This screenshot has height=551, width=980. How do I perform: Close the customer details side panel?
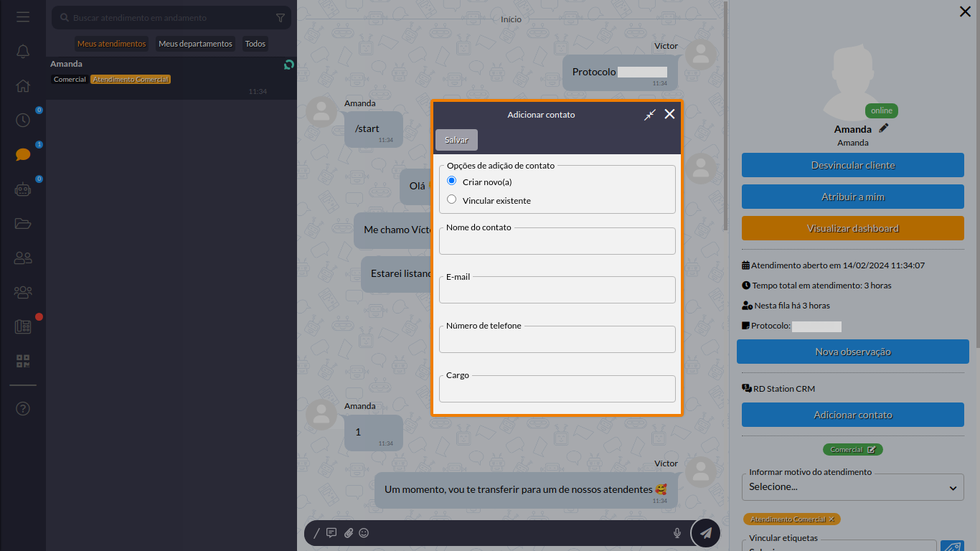(x=965, y=11)
